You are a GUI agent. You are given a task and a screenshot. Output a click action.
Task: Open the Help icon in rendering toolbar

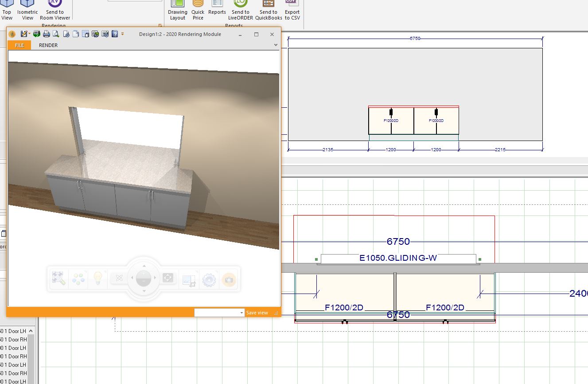[114, 34]
